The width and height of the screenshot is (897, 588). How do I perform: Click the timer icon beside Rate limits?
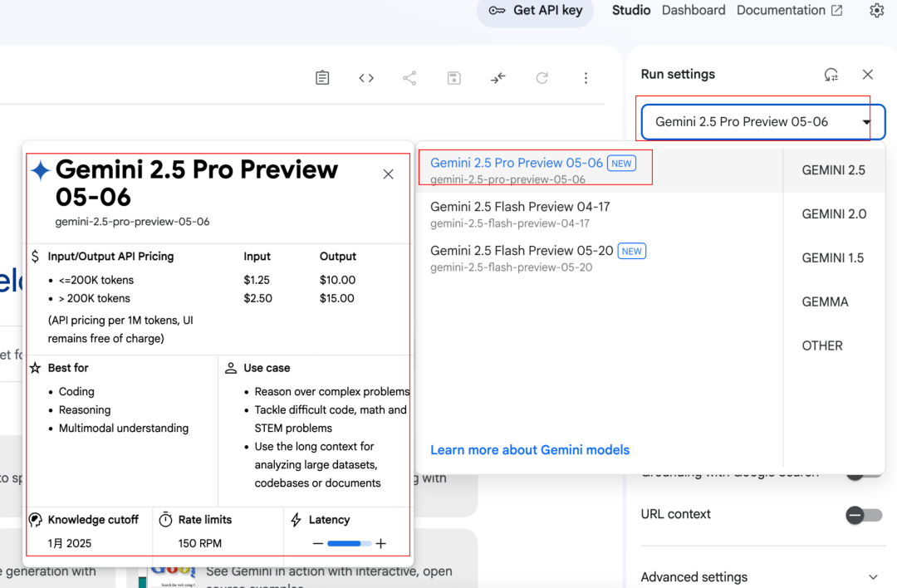click(165, 519)
